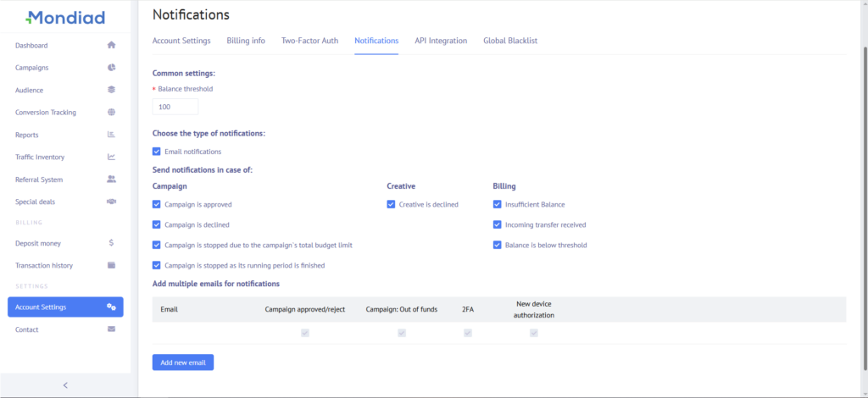Switch to the Billing info tab
The height and width of the screenshot is (398, 868).
[246, 41]
